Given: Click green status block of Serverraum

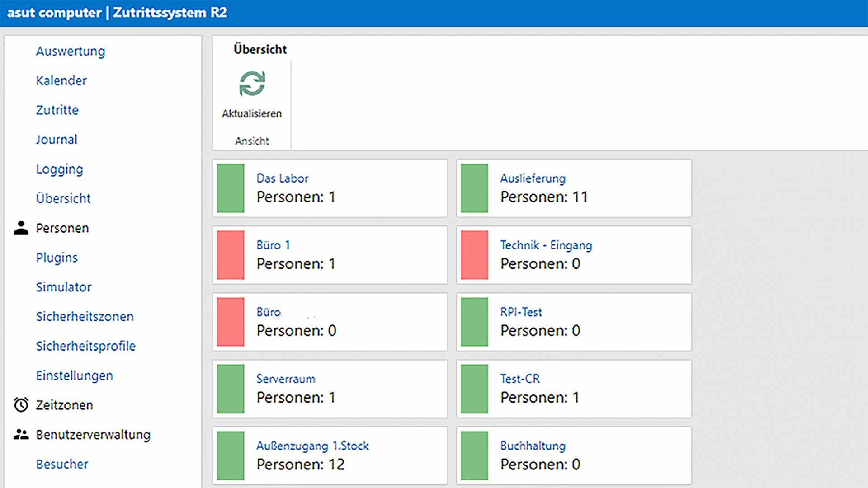Looking at the screenshot, I should (231, 389).
